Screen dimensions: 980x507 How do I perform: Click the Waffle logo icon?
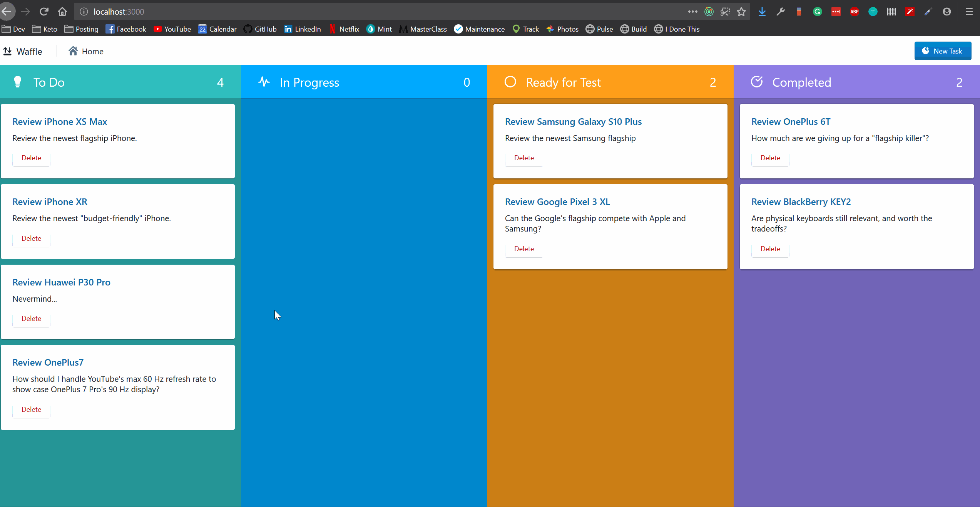pyautogui.click(x=7, y=51)
